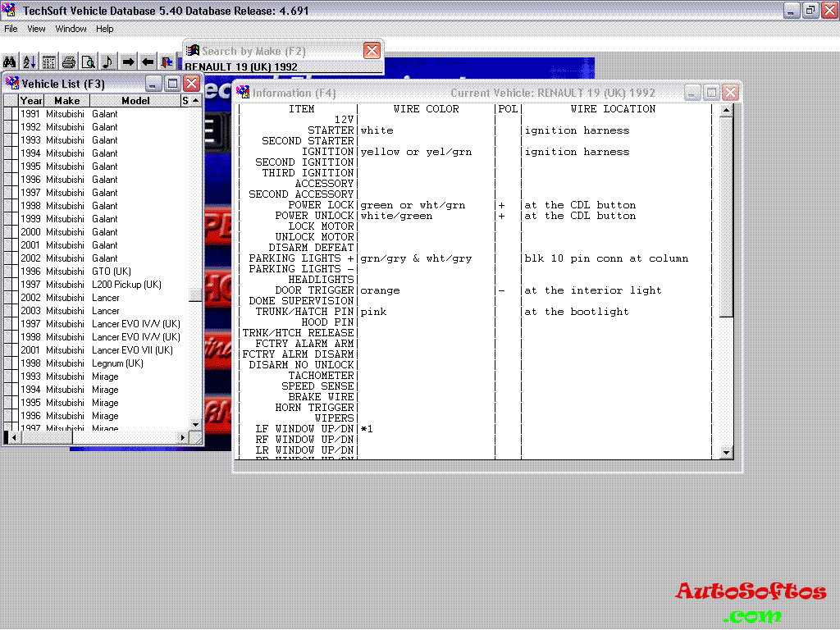Viewport: 840px width, 630px height.
Task: Click the print preview magnifier icon
Action: [89, 62]
